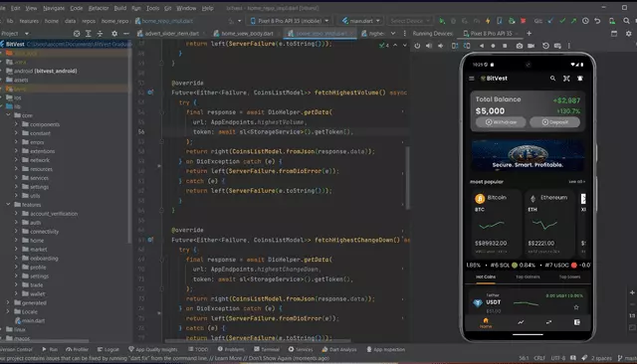Switch to home_view_body.dart tab

click(x=247, y=33)
